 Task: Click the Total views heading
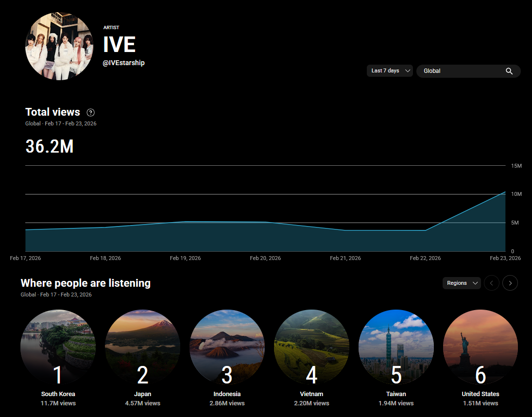pos(52,112)
